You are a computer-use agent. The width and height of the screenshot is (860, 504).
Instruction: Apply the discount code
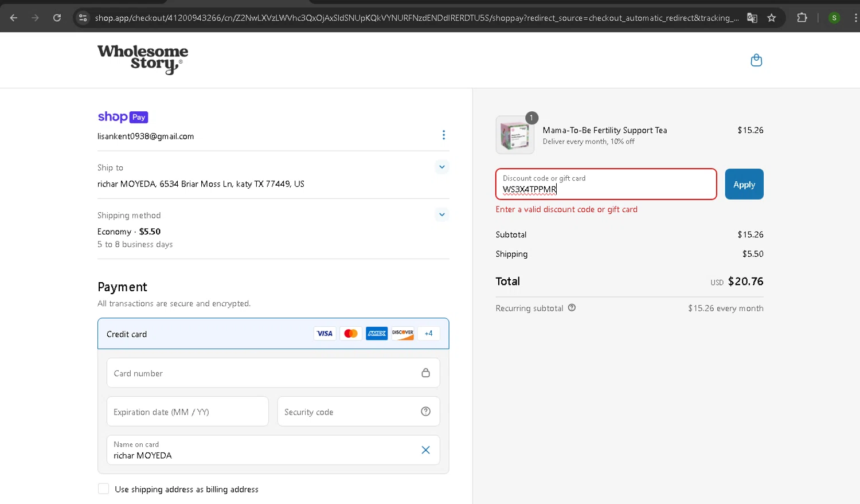pyautogui.click(x=744, y=184)
